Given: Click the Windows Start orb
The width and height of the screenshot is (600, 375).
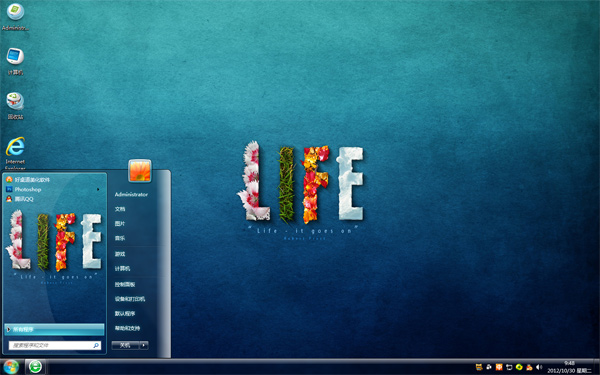Looking at the screenshot, I should point(11,367).
